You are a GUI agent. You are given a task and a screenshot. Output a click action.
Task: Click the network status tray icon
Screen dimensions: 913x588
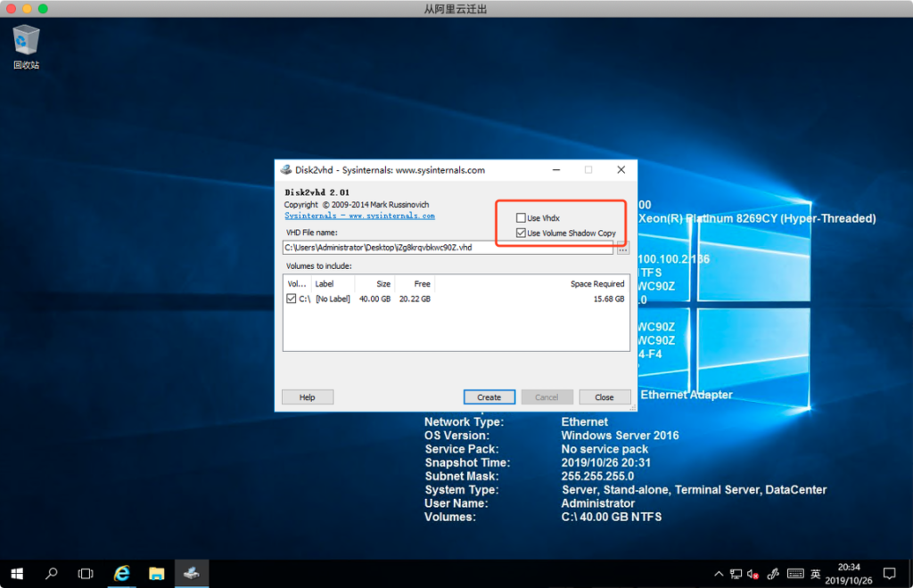point(736,573)
